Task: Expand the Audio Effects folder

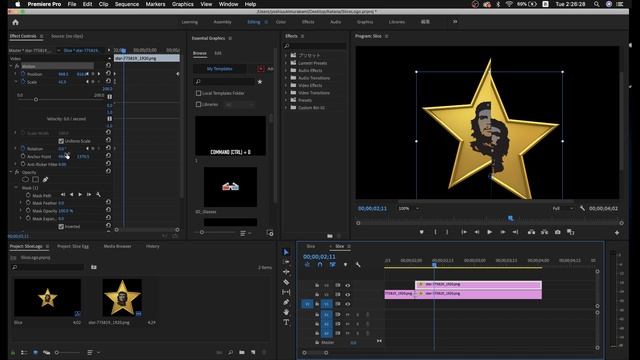Action: [286, 70]
